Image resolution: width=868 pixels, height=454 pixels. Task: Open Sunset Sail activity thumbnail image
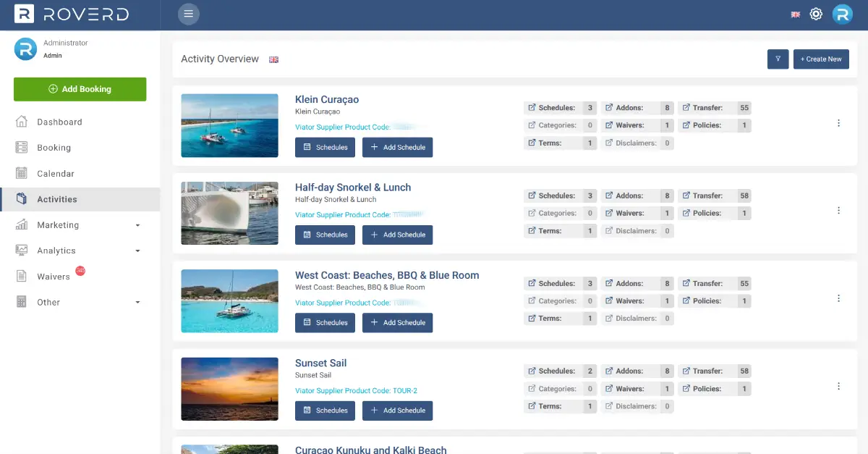tap(229, 389)
